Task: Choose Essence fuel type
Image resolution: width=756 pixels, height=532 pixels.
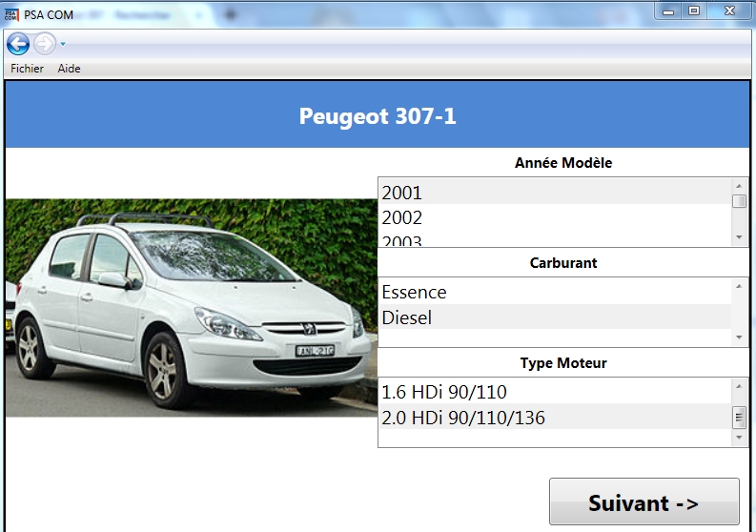Action: click(x=555, y=292)
